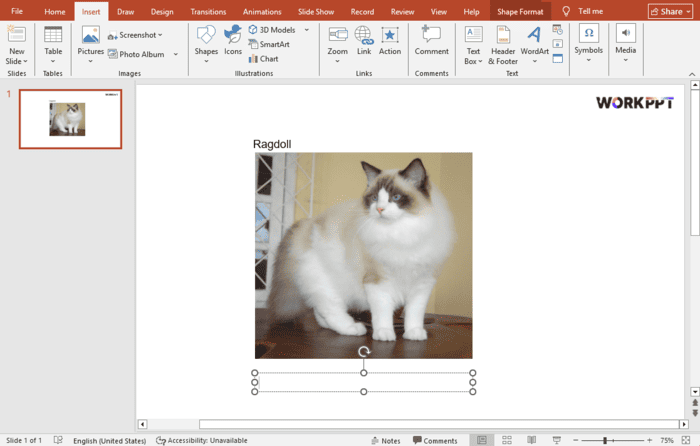The height and width of the screenshot is (446, 700).
Task: Switch to Normal view in status bar
Action: pos(482,440)
